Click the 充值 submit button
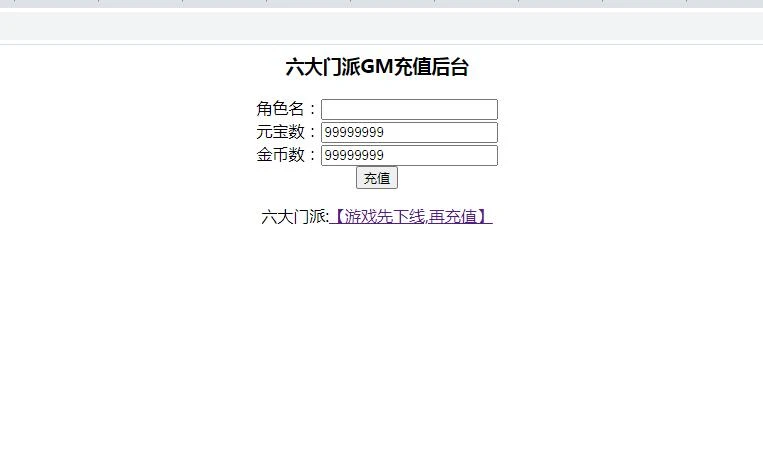This screenshot has height=460, width=763. (377, 178)
